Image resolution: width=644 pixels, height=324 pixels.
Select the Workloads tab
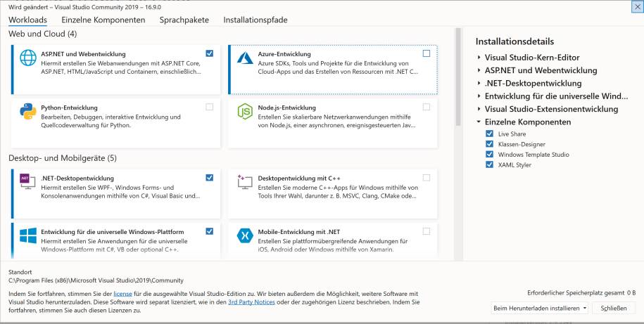click(x=27, y=20)
